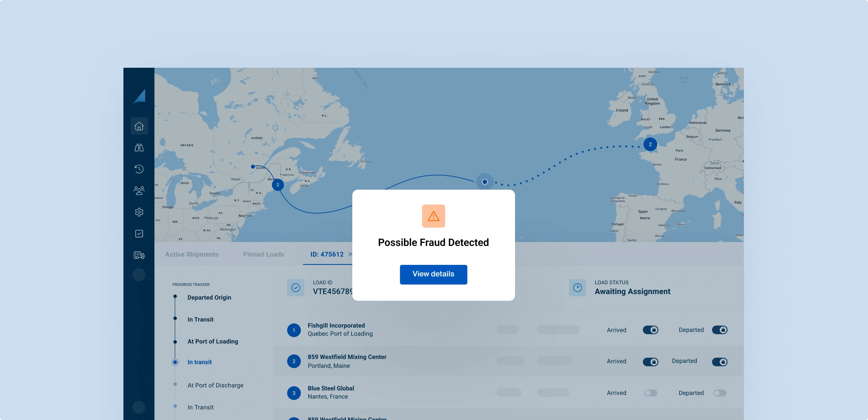The height and width of the screenshot is (420, 868).
Task: Open Settings via the gear icon
Action: coord(139,212)
